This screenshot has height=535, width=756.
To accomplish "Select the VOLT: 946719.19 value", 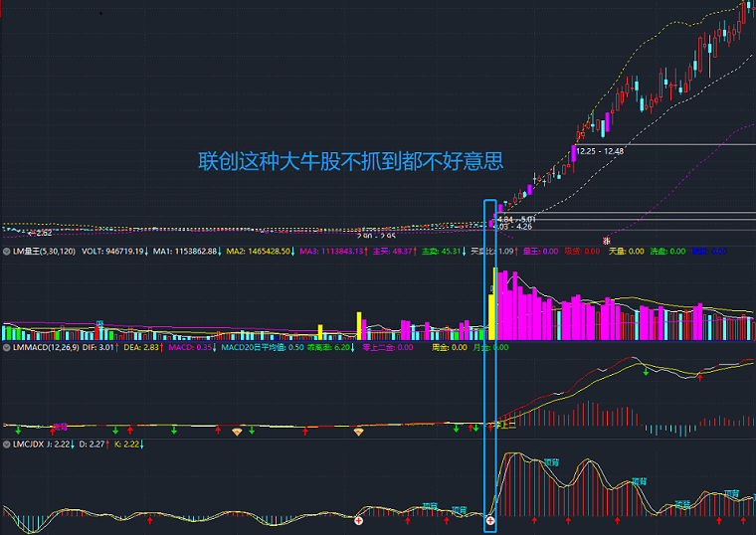I will 114,252.
